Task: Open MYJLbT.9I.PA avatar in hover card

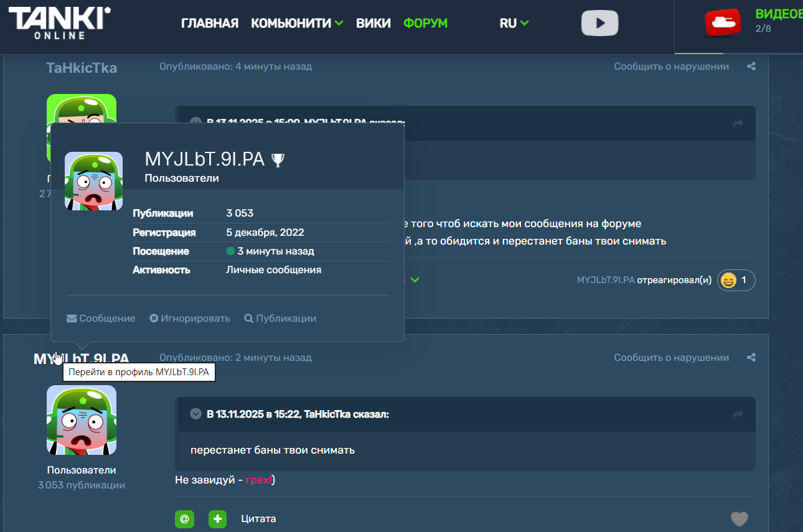Action: pos(93,181)
